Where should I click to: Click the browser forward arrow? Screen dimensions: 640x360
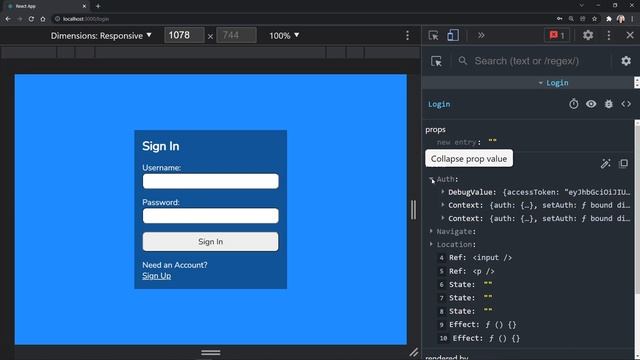click(x=19, y=19)
